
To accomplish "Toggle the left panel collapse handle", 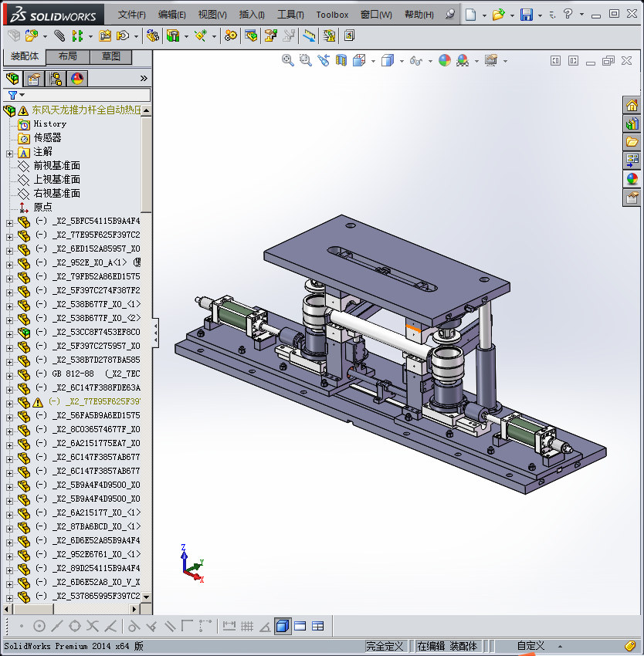I will [x=155, y=333].
